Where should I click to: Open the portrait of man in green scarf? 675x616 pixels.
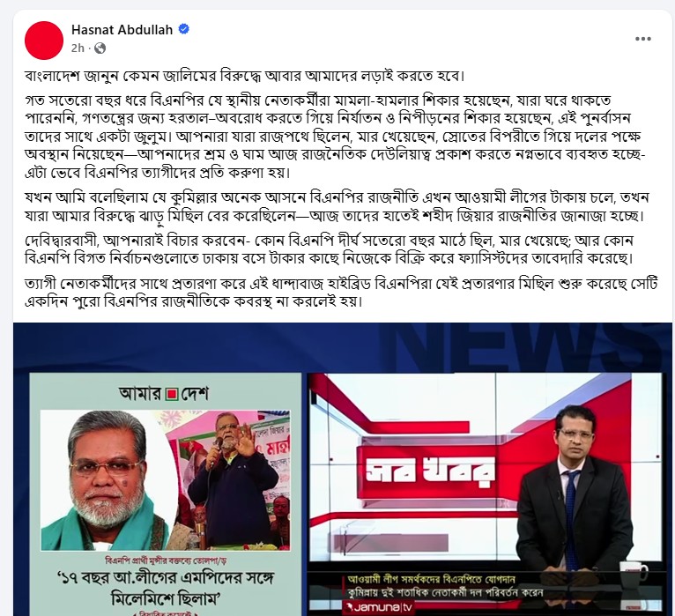coord(110,480)
